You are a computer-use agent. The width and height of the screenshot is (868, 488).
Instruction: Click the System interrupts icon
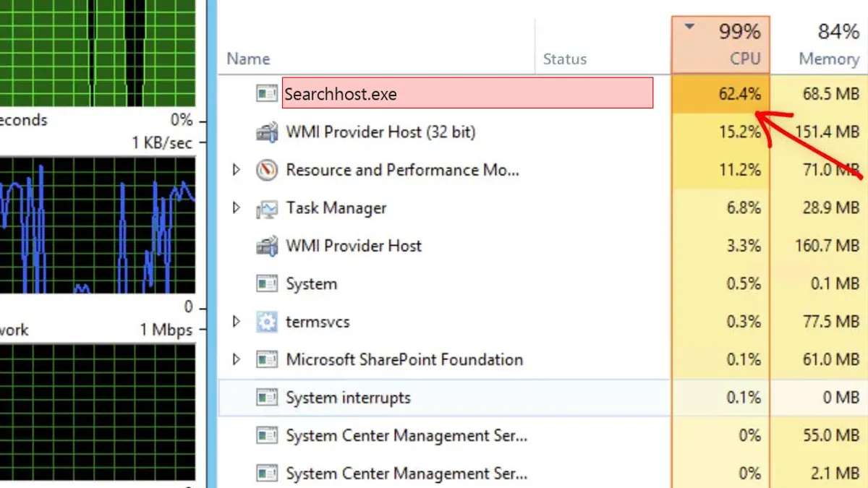click(x=267, y=398)
